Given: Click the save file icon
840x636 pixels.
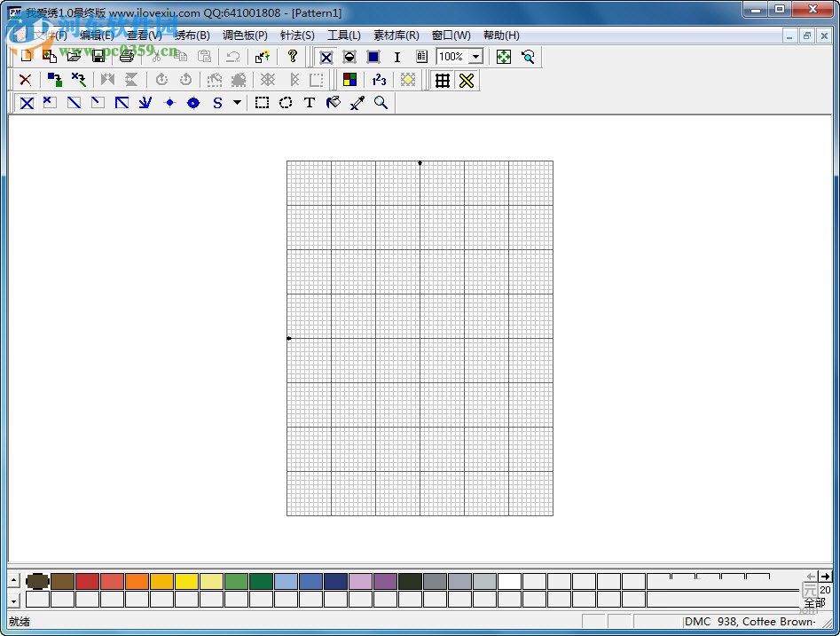Looking at the screenshot, I should click(x=98, y=57).
